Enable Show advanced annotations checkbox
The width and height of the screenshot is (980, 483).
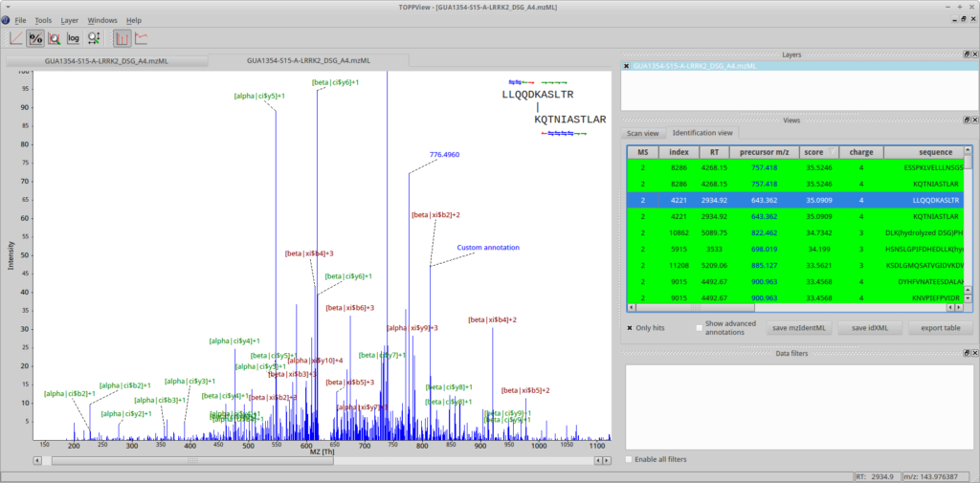(700, 328)
